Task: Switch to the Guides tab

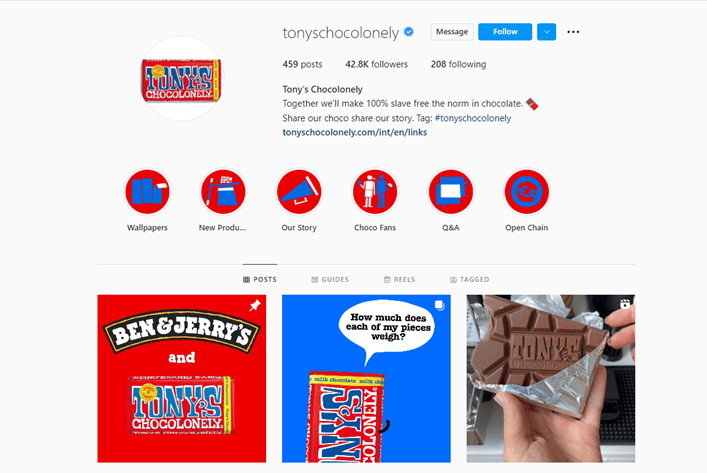Action: pos(330,280)
